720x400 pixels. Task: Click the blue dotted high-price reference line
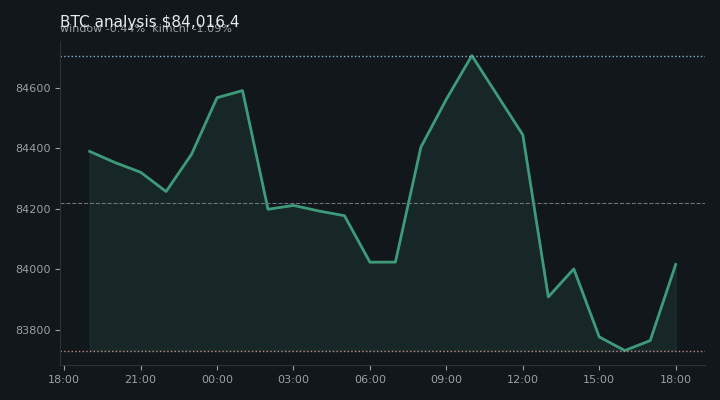[383, 56]
